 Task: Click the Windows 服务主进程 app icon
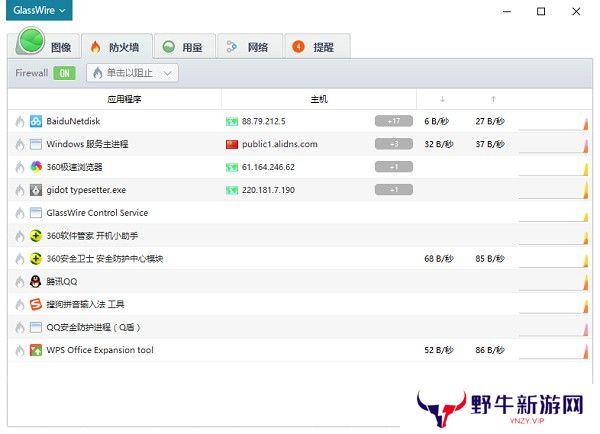click(36, 144)
